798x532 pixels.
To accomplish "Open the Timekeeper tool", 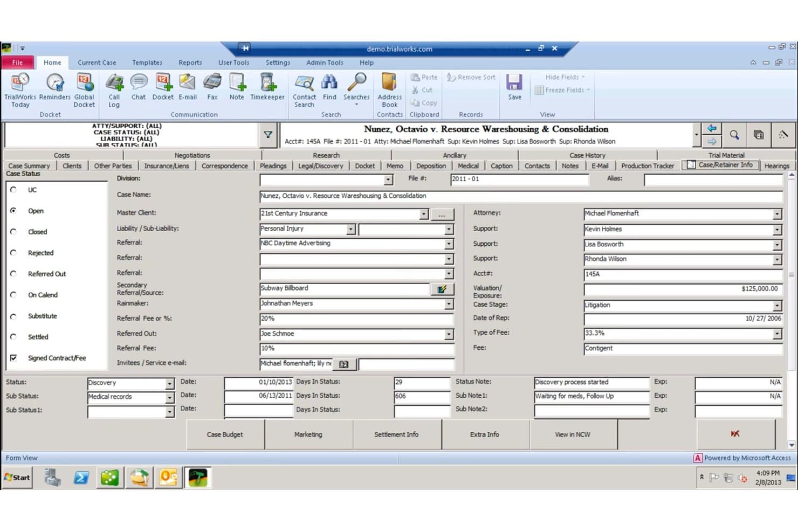I will 267,87.
